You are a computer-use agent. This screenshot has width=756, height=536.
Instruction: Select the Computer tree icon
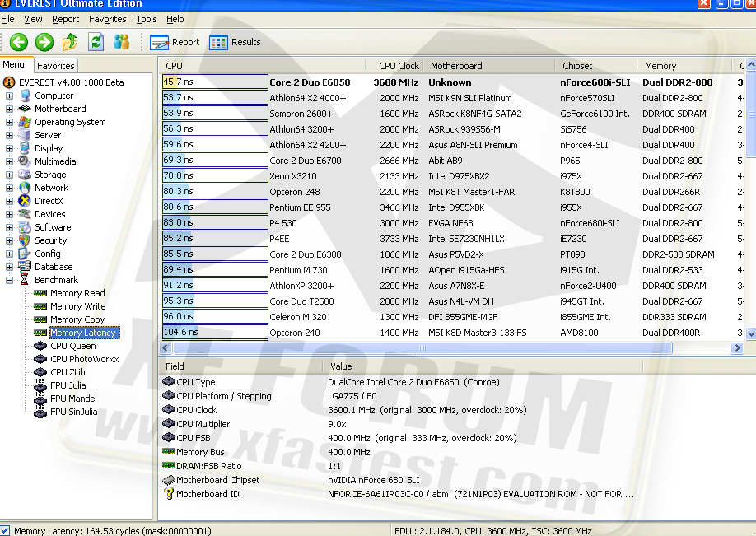(25, 96)
